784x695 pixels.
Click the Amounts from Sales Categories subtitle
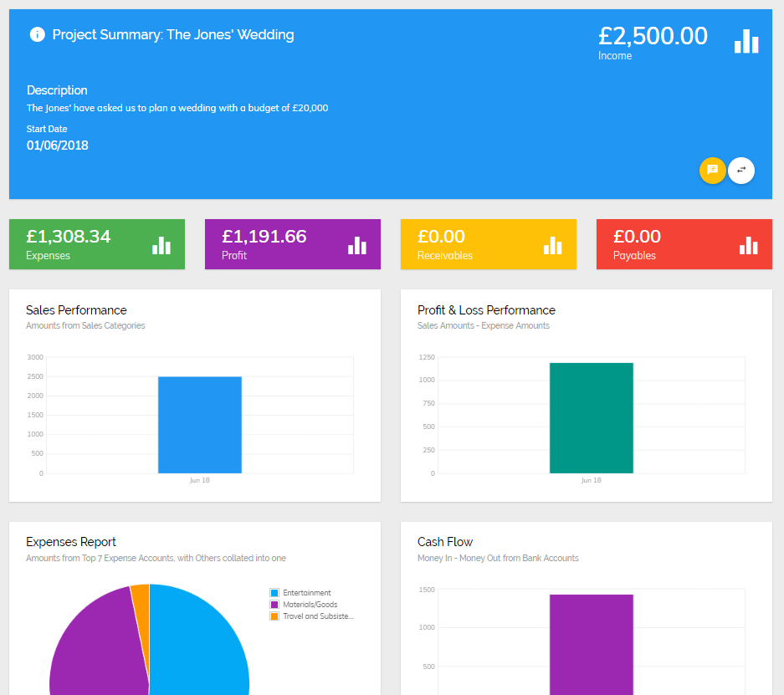(x=85, y=326)
